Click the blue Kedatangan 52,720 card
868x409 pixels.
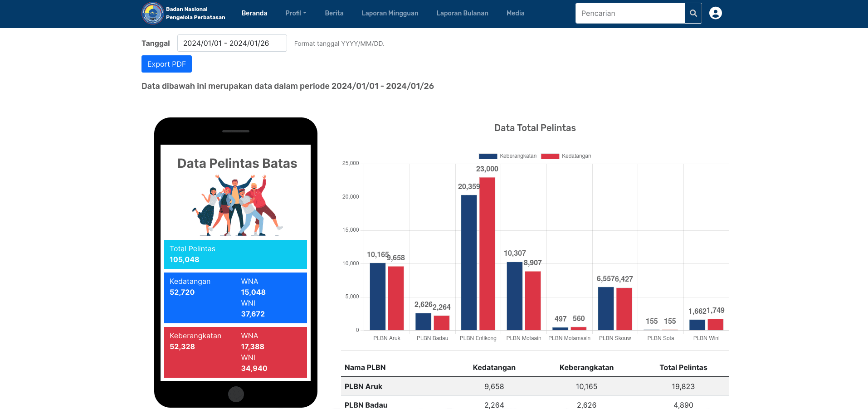pyautogui.click(x=235, y=298)
